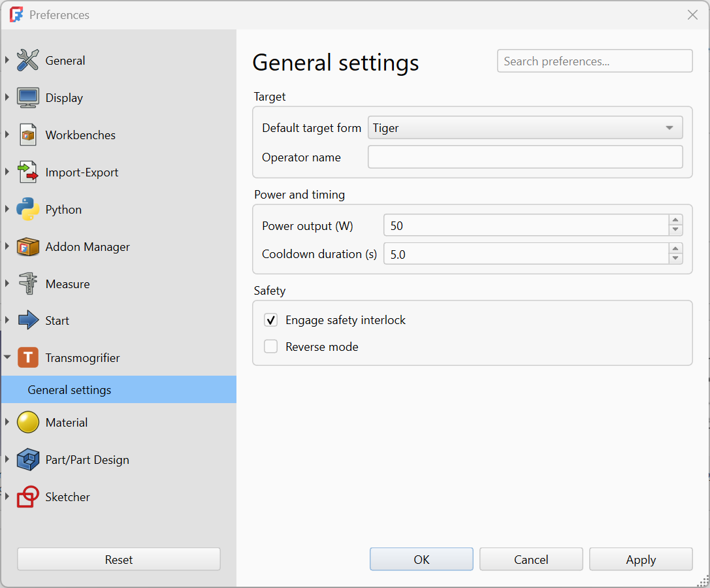This screenshot has width=710, height=588.
Task: Collapse the Transmogrifier category arrow
Action: 7,357
